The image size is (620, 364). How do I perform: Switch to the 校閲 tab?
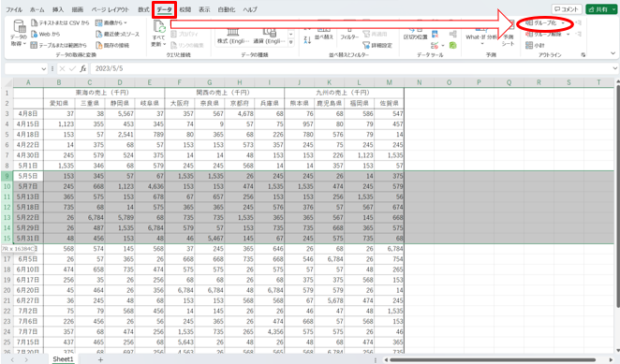pyautogui.click(x=185, y=9)
